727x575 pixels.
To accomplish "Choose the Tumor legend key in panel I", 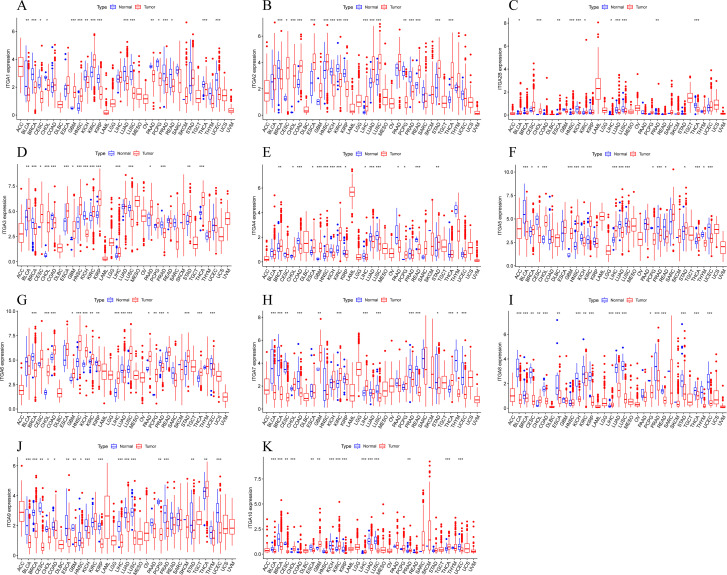I will coord(630,300).
